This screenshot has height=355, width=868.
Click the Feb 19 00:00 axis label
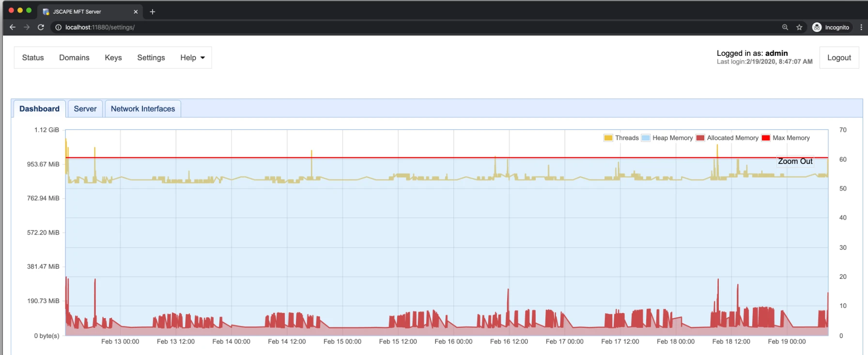click(787, 341)
